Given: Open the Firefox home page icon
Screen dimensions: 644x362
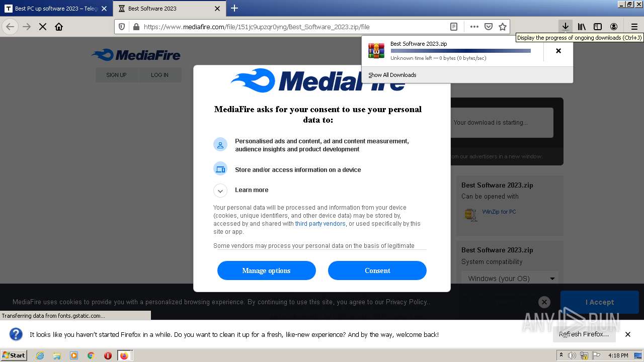Looking at the screenshot, I should click(x=59, y=27).
